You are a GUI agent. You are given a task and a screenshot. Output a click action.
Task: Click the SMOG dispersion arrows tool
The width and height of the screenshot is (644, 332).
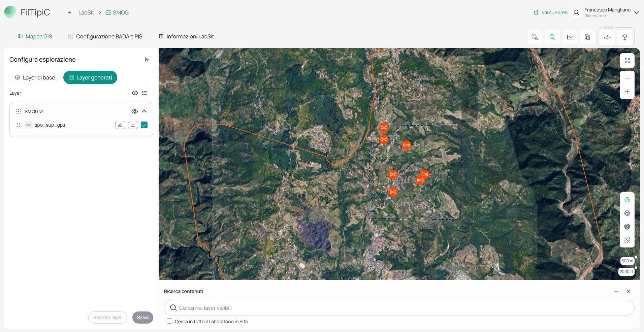tap(607, 37)
